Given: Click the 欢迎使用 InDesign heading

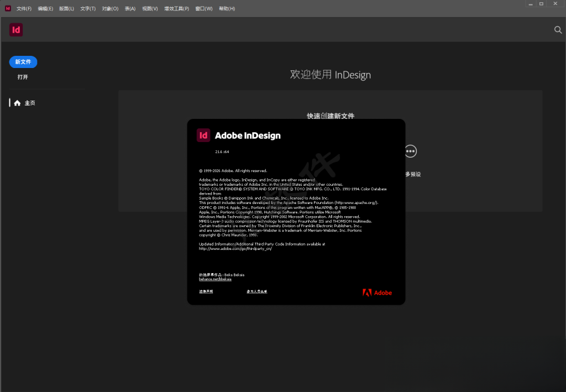Looking at the screenshot, I should coord(331,75).
